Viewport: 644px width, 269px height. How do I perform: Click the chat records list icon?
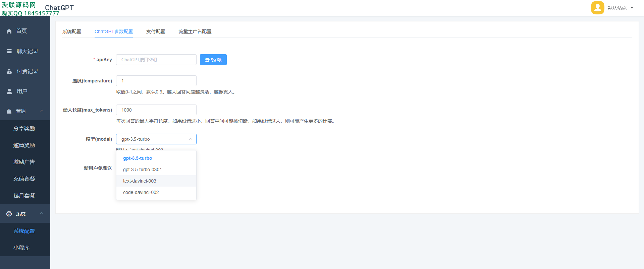pos(9,51)
